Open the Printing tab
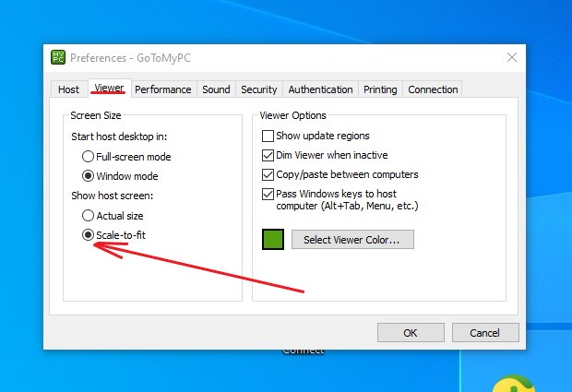This screenshot has width=572, height=392. 380,89
